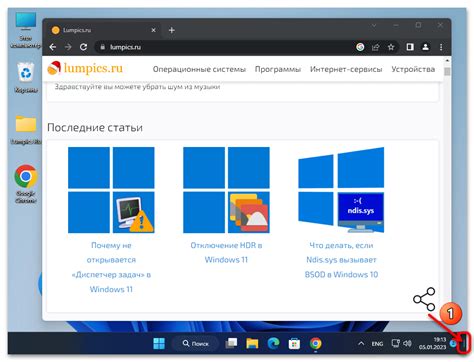Open volume control in the tray
Viewport: 474px width, 362px height.
pos(407,343)
